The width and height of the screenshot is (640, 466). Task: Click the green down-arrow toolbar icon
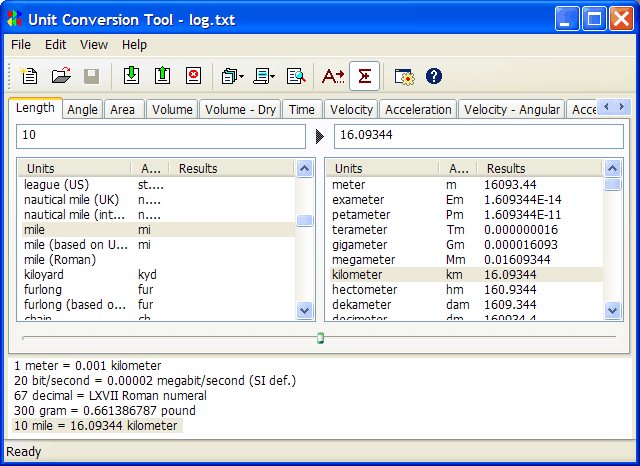pos(131,75)
